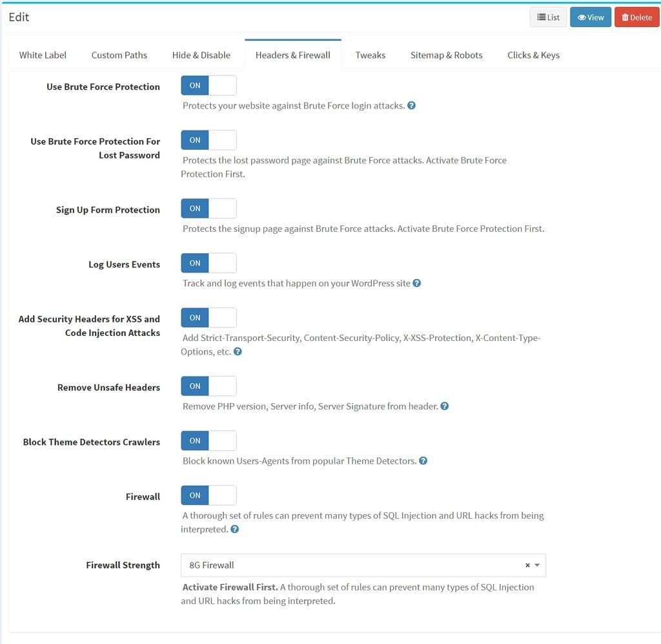Click the List button
This screenshot has height=644, width=661.
(548, 17)
